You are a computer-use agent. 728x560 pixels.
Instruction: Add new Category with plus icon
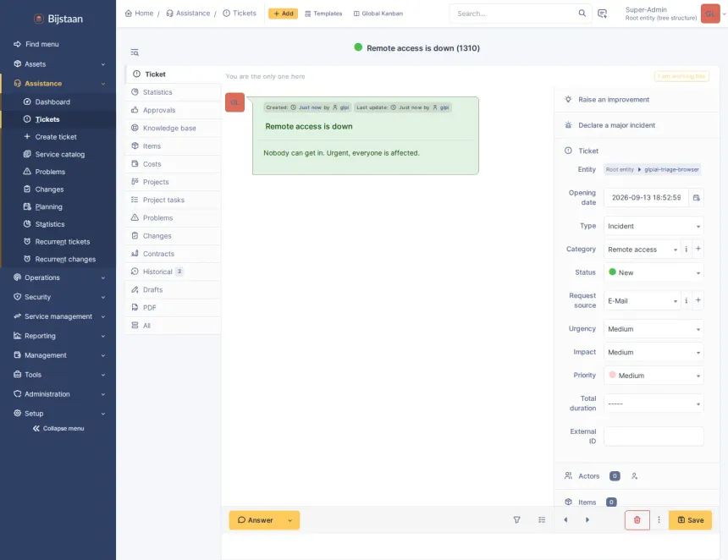point(698,250)
